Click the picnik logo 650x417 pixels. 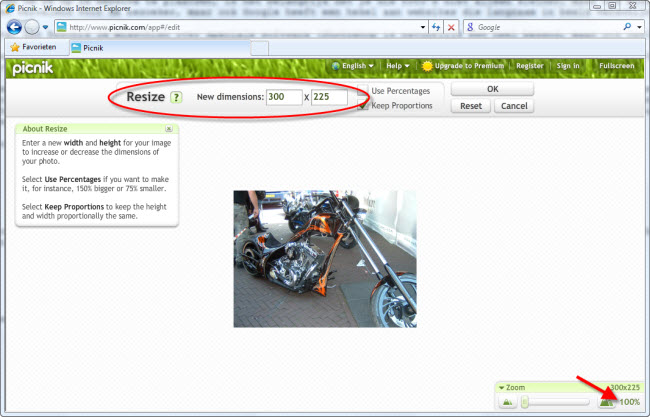coord(33,68)
